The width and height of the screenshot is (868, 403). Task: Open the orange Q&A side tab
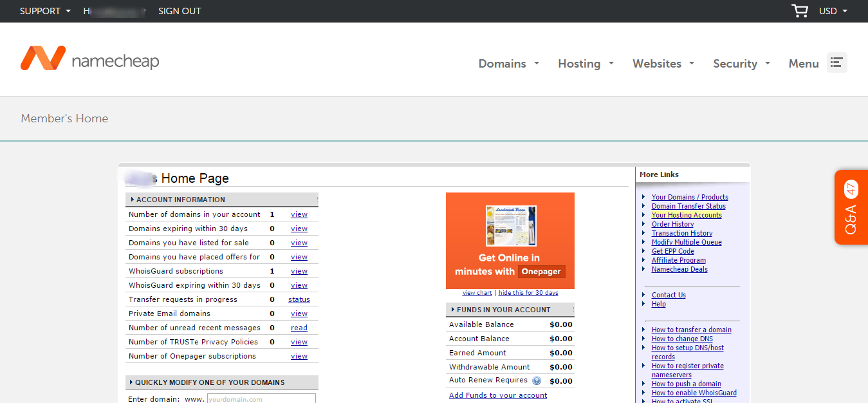pos(851,207)
